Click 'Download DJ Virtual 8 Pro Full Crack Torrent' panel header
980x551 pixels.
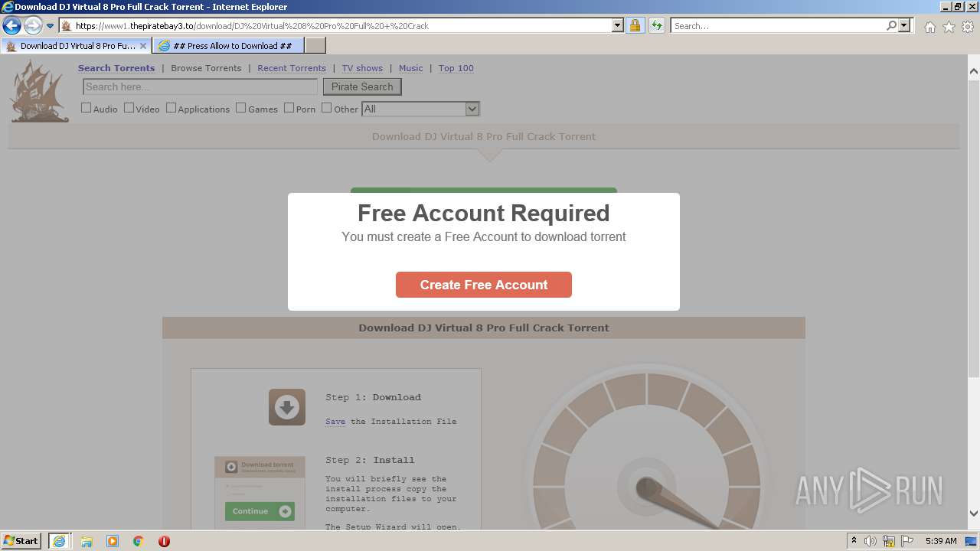pos(484,328)
